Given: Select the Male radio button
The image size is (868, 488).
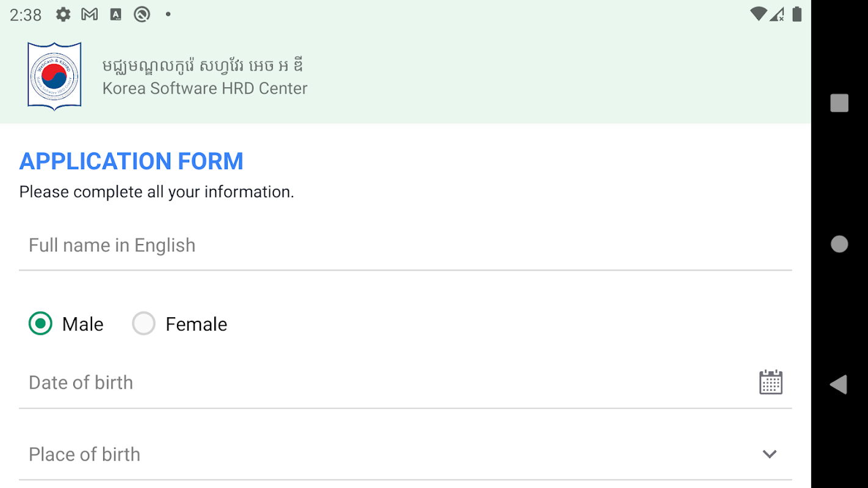Looking at the screenshot, I should (41, 324).
